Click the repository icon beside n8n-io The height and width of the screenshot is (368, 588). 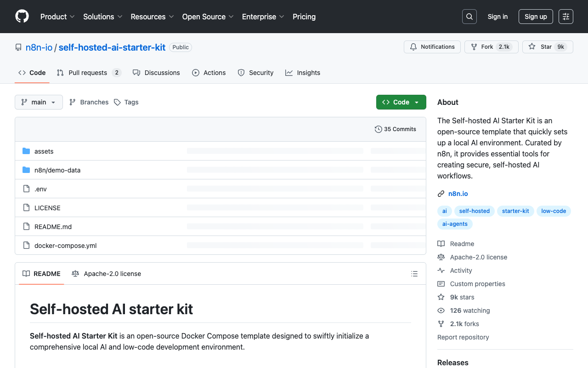click(x=18, y=47)
